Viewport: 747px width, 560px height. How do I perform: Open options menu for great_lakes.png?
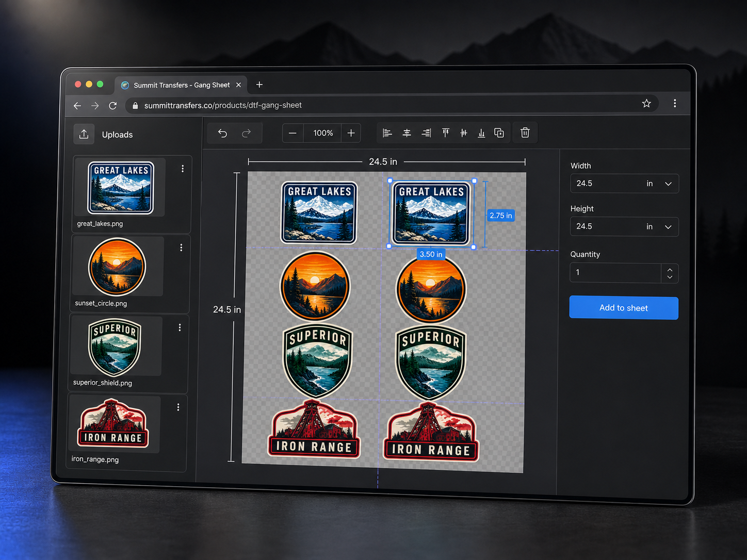(183, 169)
